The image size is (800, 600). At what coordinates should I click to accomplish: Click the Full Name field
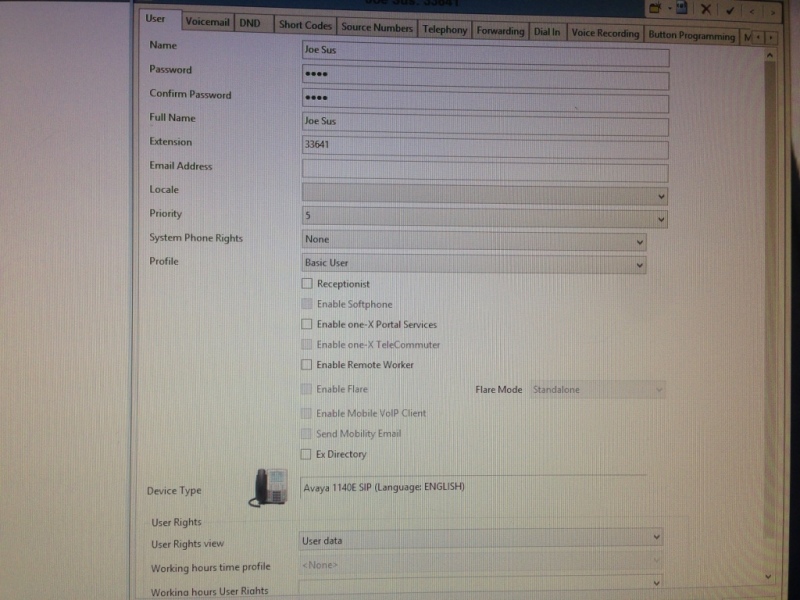(485, 124)
